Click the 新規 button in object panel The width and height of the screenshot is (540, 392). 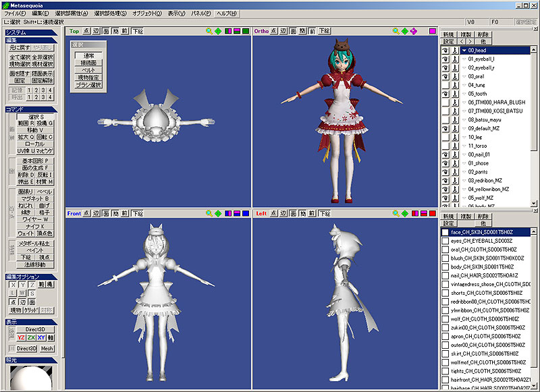pos(448,34)
